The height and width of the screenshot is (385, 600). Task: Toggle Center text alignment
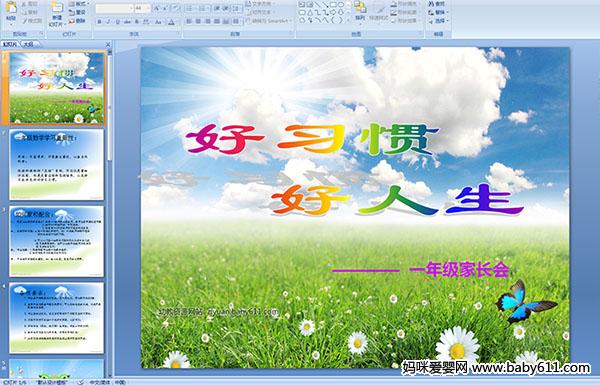(198, 21)
